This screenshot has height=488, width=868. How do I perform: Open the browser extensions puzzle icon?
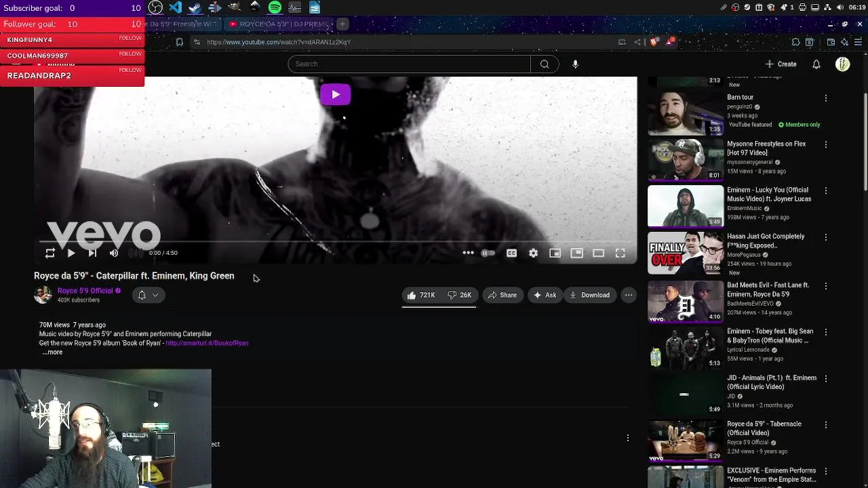[x=795, y=42]
